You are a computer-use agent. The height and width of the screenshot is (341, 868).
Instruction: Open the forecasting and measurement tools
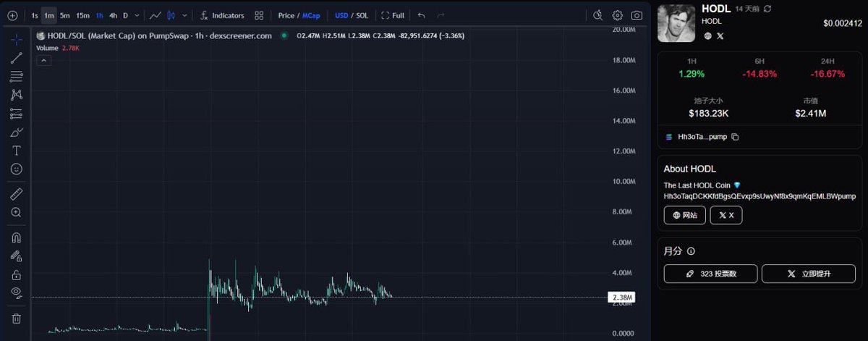click(x=16, y=114)
